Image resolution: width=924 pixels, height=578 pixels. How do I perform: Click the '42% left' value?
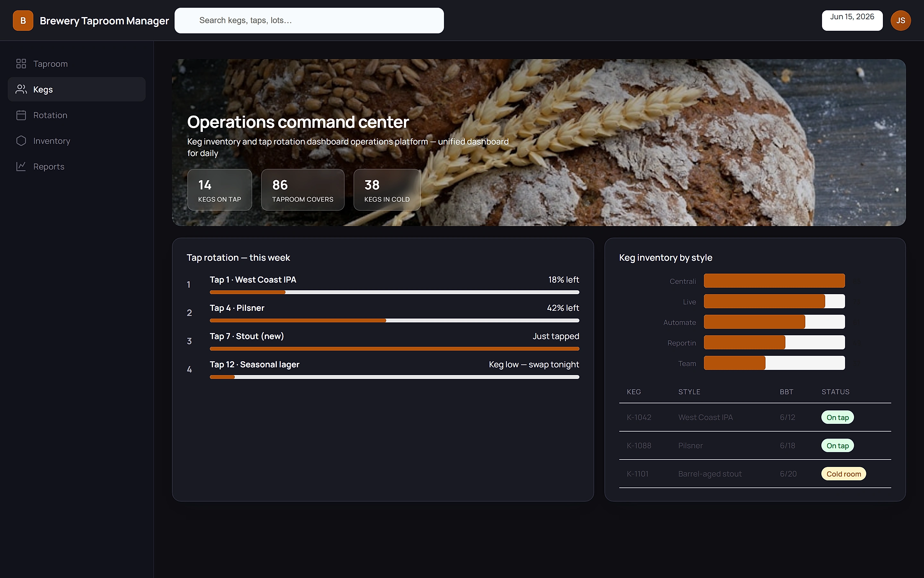point(563,308)
